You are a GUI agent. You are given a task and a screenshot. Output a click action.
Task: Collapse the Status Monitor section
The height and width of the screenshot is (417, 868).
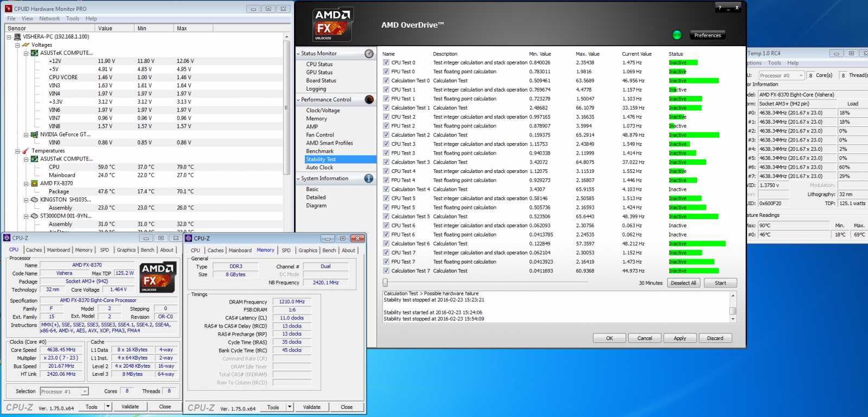[298, 54]
